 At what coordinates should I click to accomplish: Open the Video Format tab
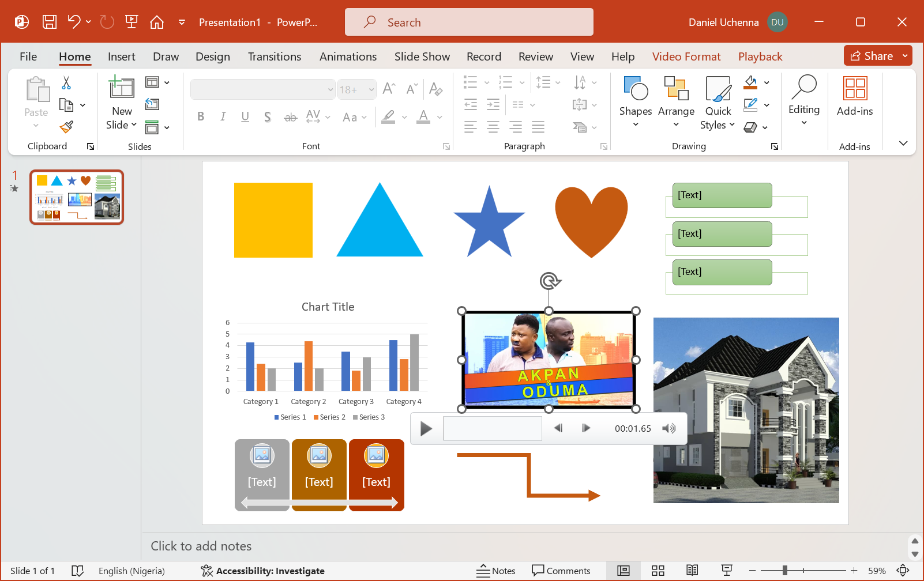[686, 56]
